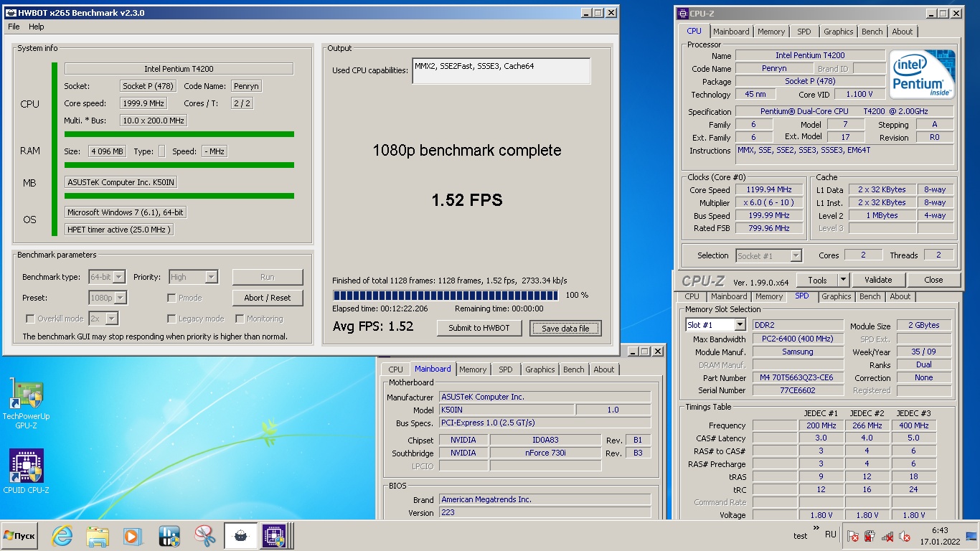The height and width of the screenshot is (551, 980).
Task: Open the File menu in HWBOT x265
Action: pyautogui.click(x=14, y=27)
